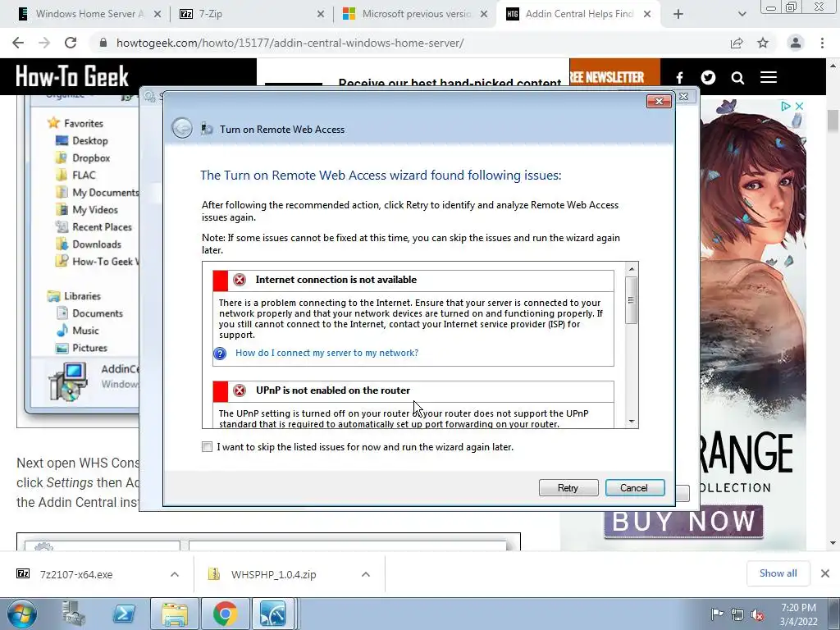Click the page vertical scrollbar thumb
Image resolution: width=840 pixels, height=630 pixels.
click(833, 120)
